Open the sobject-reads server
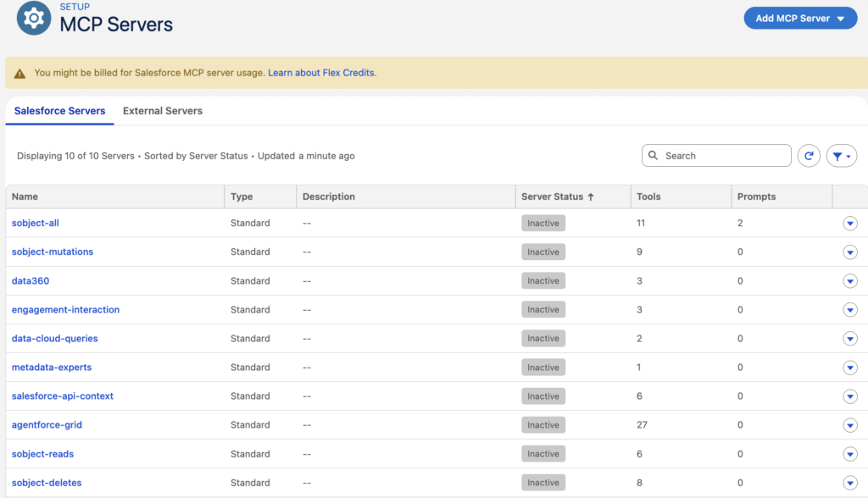Image resolution: width=868 pixels, height=498 pixels. 42,454
